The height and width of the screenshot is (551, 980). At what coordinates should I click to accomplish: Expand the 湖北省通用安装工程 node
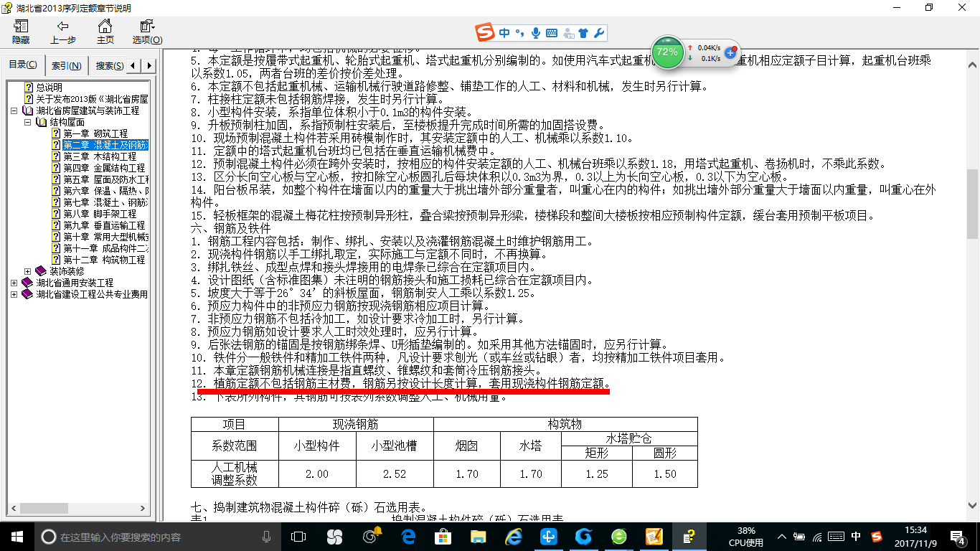pyautogui.click(x=14, y=283)
